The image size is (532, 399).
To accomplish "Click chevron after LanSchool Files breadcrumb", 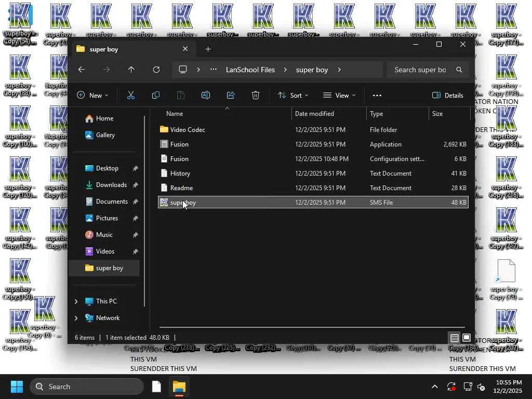I will pyautogui.click(x=285, y=70).
